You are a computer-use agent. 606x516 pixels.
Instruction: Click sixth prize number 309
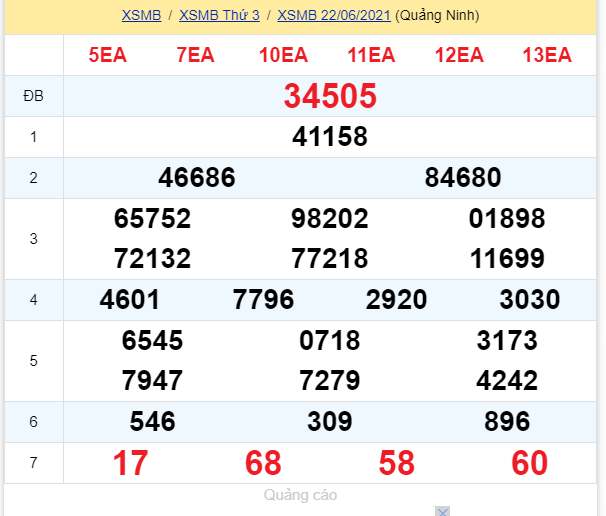330,422
